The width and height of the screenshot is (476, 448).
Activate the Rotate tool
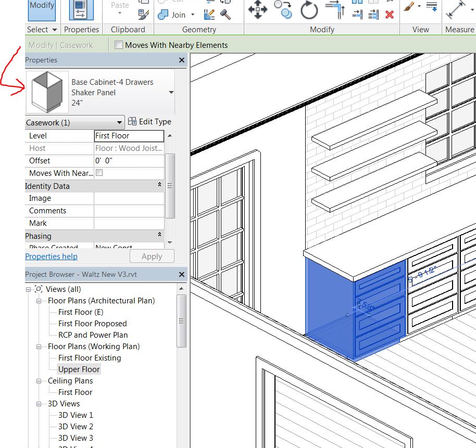point(309,10)
